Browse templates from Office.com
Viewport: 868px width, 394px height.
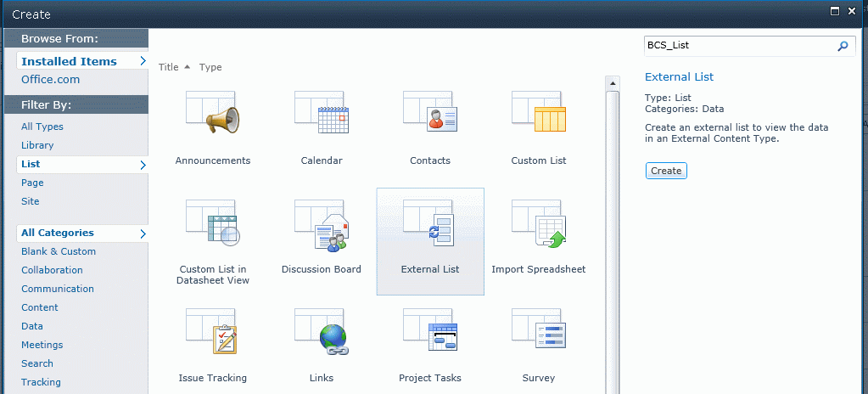click(50, 79)
